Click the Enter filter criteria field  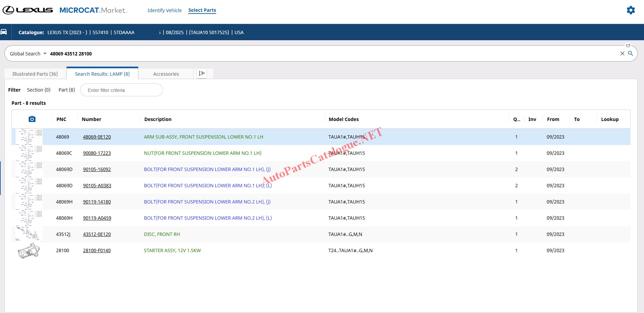(121, 90)
